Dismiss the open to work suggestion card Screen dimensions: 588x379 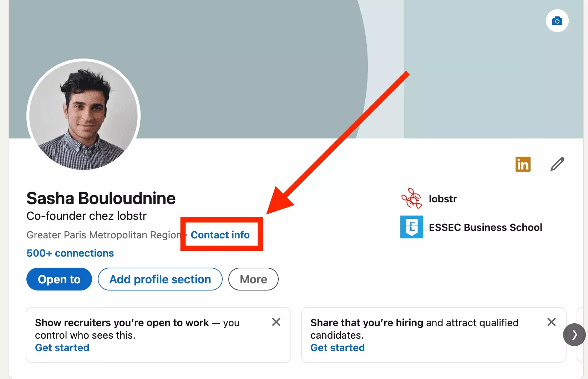click(x=276, y=322)
